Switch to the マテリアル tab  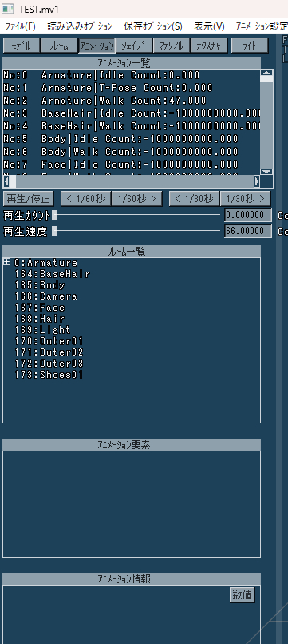click(171, 46)
